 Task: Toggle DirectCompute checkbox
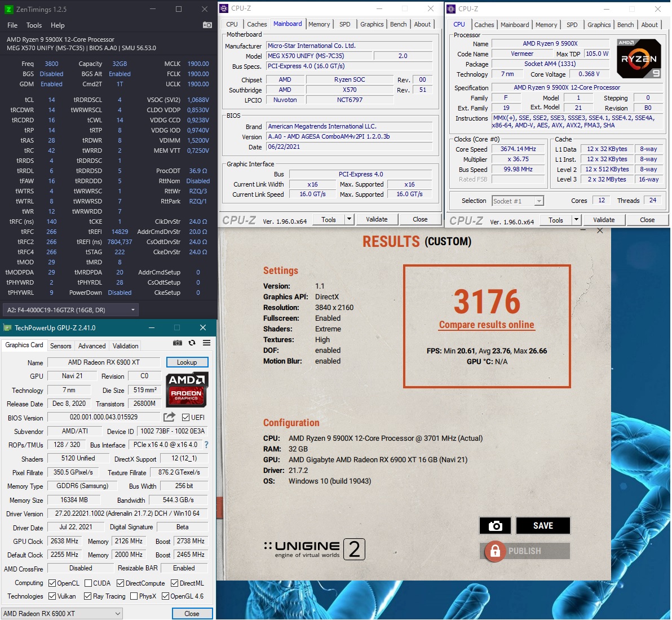[121, 583]
